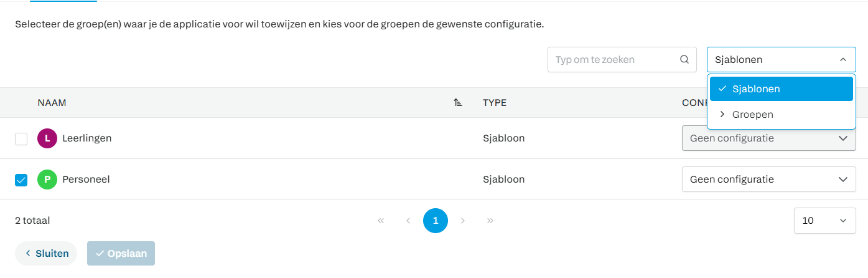This screenshot has width=868, height=278.
Task: Open the page size dropdown showing 10
Action: point(824,221)
